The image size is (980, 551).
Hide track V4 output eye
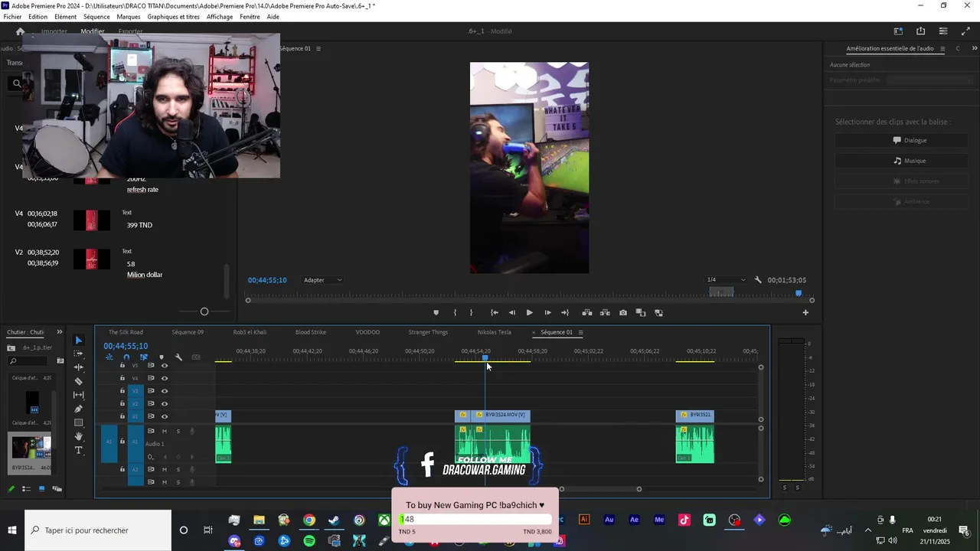(x=165, y=378)
